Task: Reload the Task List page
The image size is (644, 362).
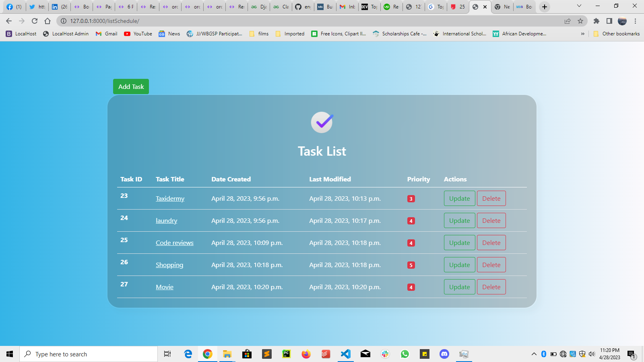Action: coord(34,21)
